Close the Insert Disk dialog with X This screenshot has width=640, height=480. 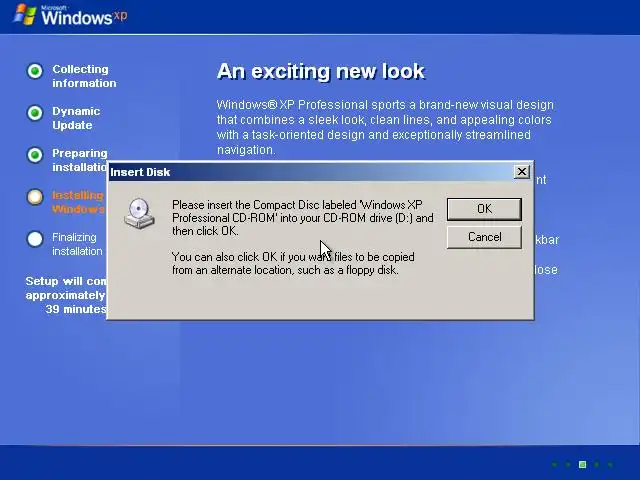pos(521,172)
